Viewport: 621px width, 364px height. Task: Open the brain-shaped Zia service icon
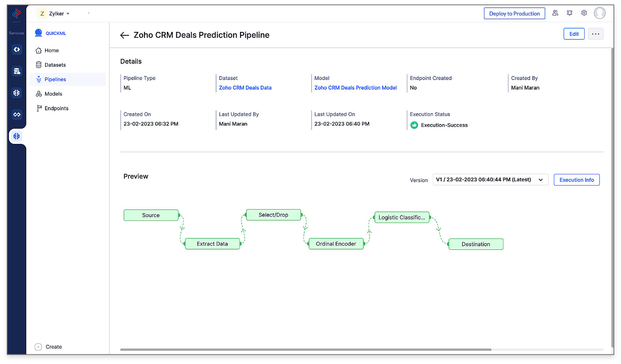(16, 93)
